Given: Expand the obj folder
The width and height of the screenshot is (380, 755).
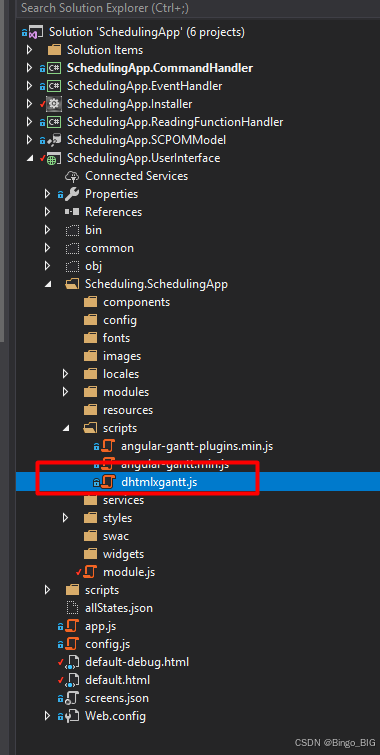Looking at the screenshot, I should [47, 266].
